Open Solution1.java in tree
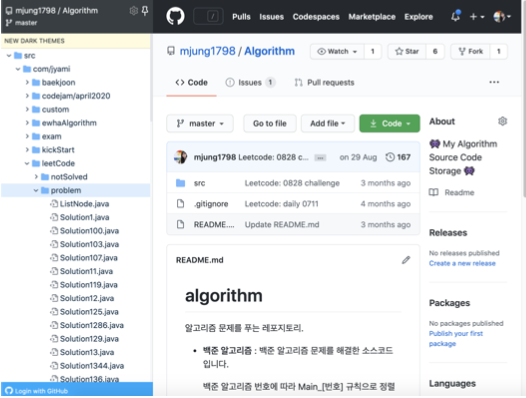This screenshot has width=526, height=398. coord(85,217)
